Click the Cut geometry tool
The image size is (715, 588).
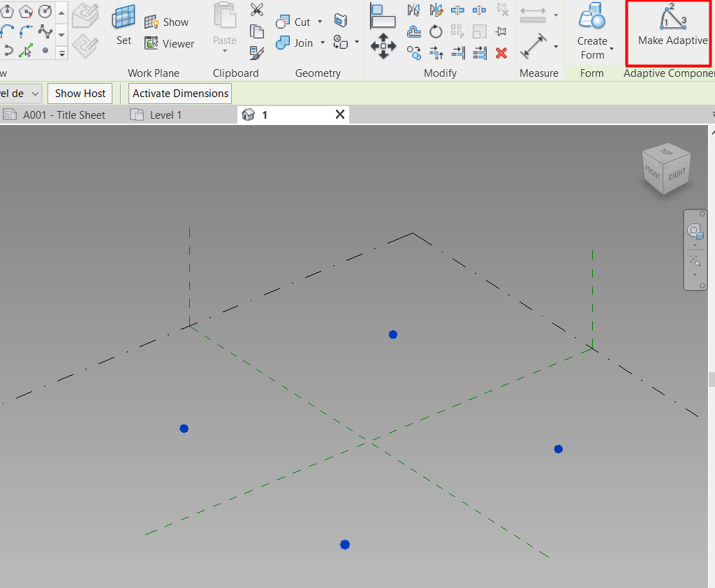pyautogui.click(x=293, y=22)
